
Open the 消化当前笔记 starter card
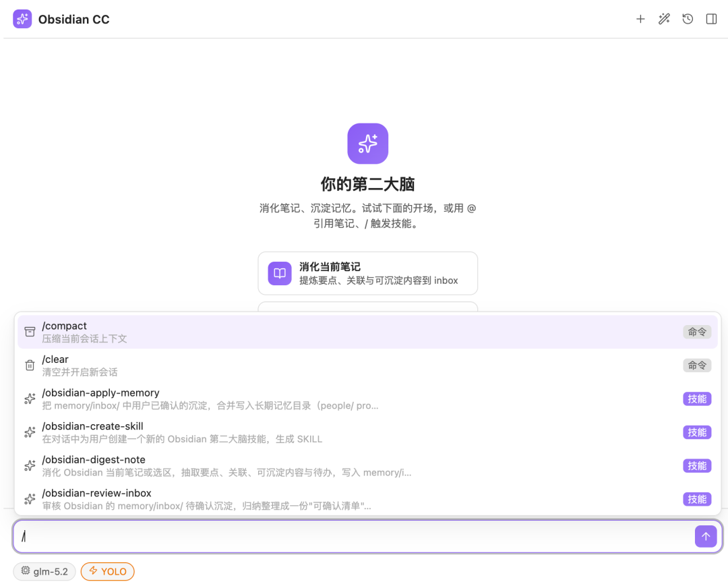[x=368, y=273]
